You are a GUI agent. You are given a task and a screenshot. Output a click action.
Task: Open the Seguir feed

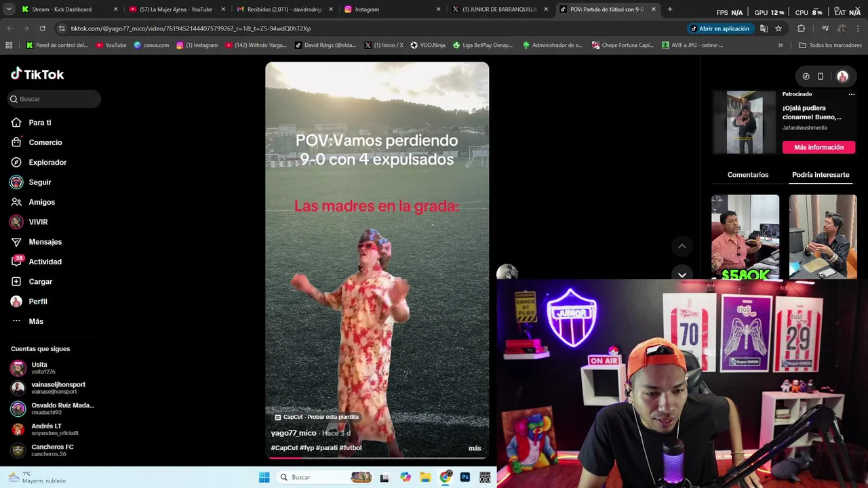tap(39, 182)
